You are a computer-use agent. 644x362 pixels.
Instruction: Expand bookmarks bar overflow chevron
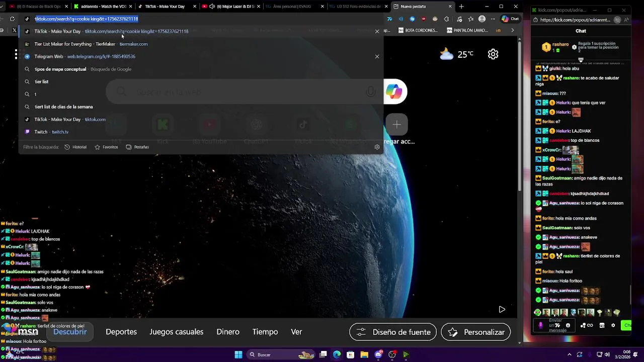pyautogui.click(x=512, y=30)
